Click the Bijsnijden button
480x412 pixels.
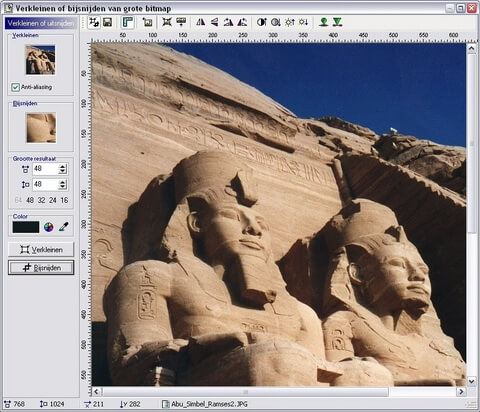(x=41, y=268)
